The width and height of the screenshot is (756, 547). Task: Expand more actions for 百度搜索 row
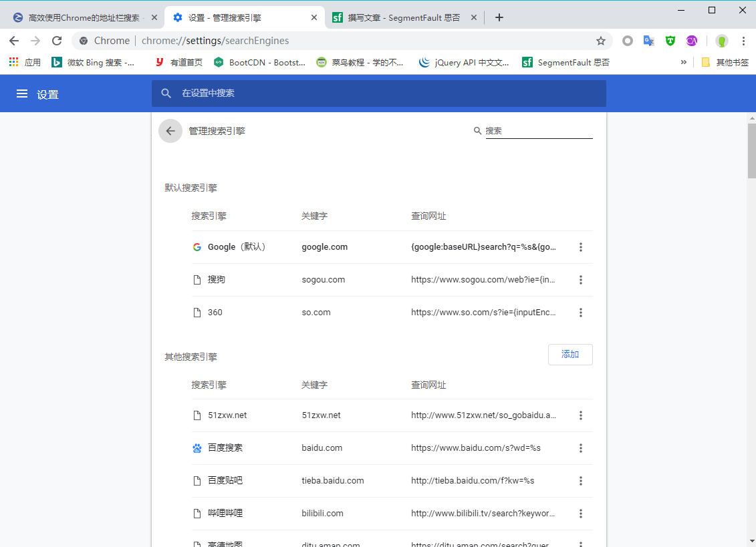580,448
